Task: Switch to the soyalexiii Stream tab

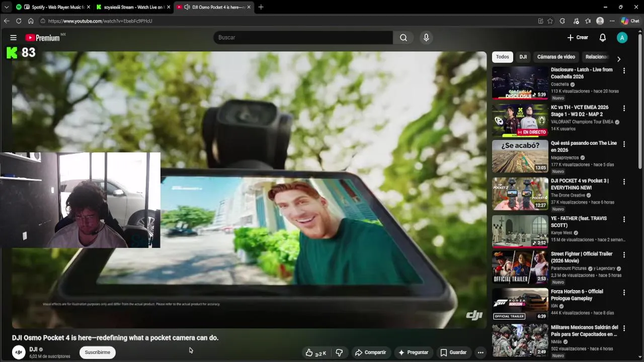Action: point(133,7)
